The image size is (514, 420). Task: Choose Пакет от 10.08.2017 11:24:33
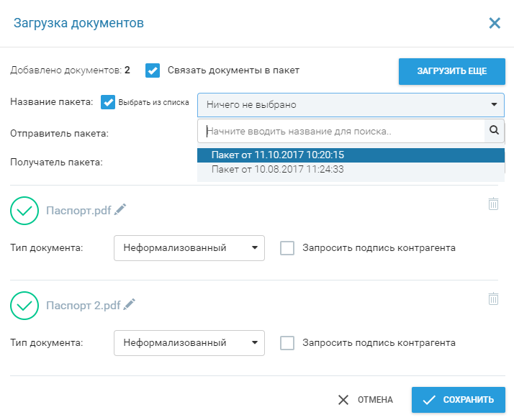pos(278,170)
